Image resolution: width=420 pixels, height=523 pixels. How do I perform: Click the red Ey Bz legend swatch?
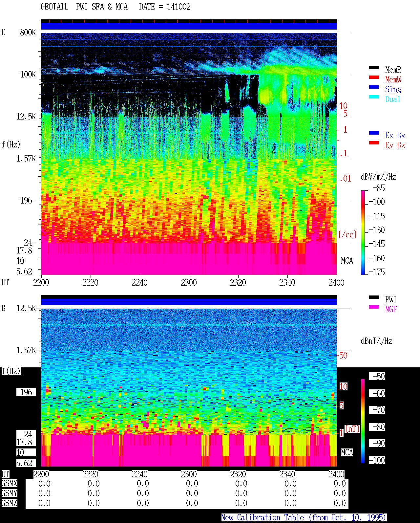click(x=374, y=143)
